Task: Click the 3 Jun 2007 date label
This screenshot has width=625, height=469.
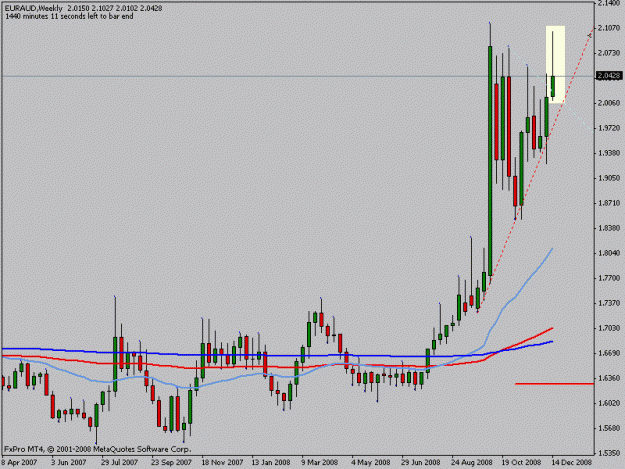Action: click(x=69, y=463)
